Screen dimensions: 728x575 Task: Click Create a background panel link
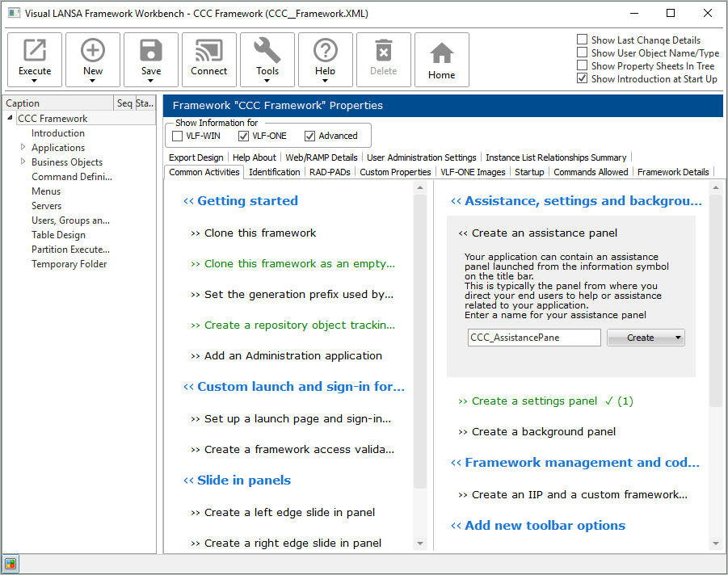tap(543, 432)
